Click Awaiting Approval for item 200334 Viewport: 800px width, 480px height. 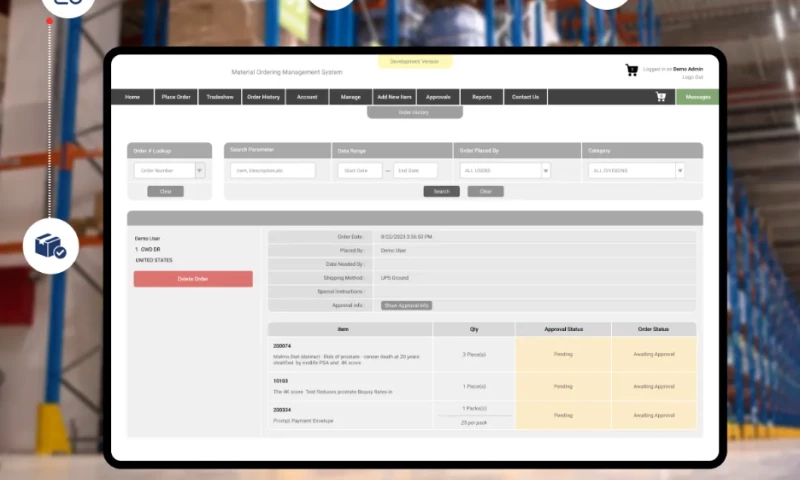point(654,415)
